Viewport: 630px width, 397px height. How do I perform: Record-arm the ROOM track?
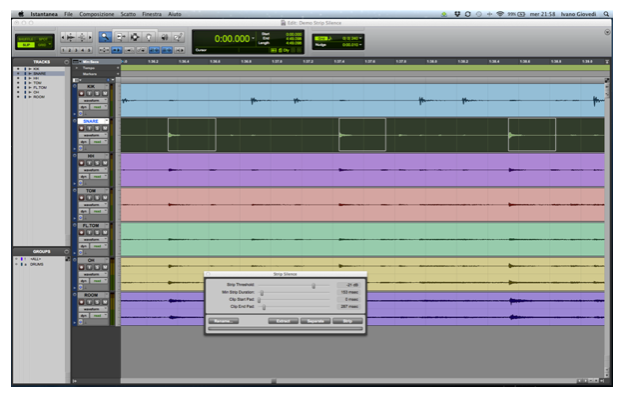[x=82, y=302]
